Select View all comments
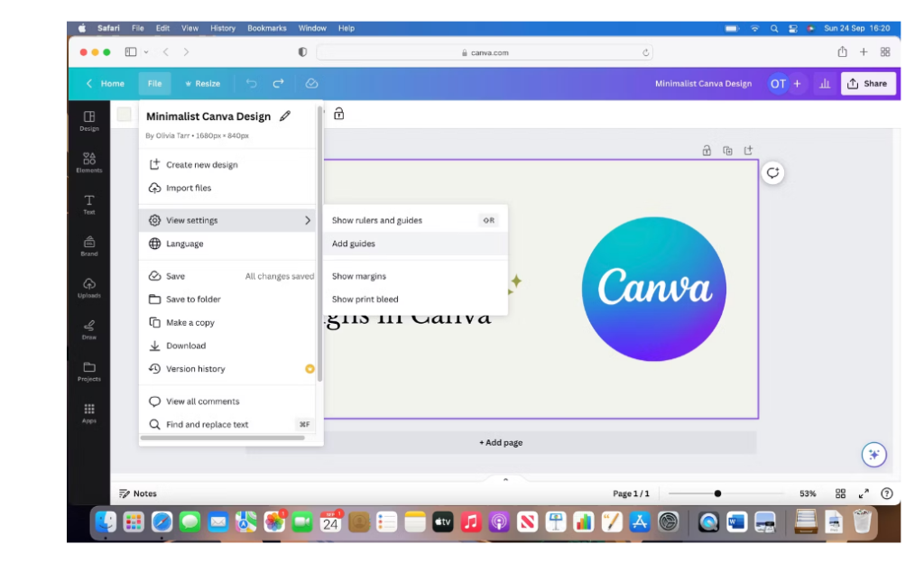The image size is (924, 572). point(227,401)
